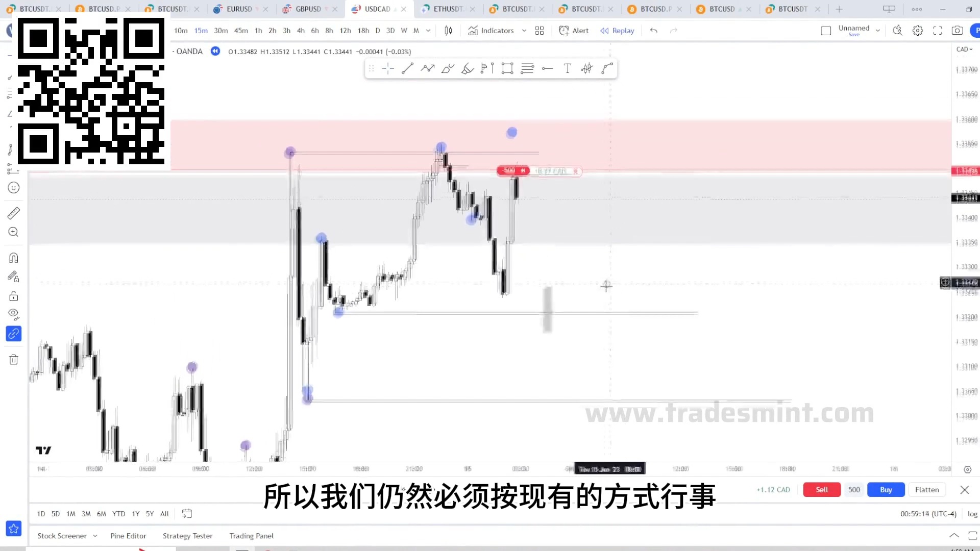This screenshot has width=980, height=551.
Task: Expand the chart layout options menu
Action: [539, 30]
